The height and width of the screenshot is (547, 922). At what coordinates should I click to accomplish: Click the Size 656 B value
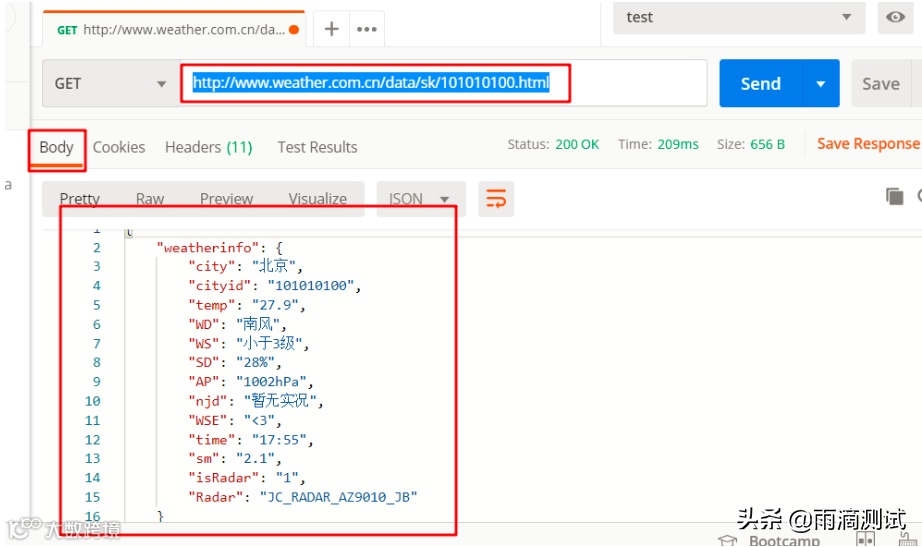pos(767,144)
